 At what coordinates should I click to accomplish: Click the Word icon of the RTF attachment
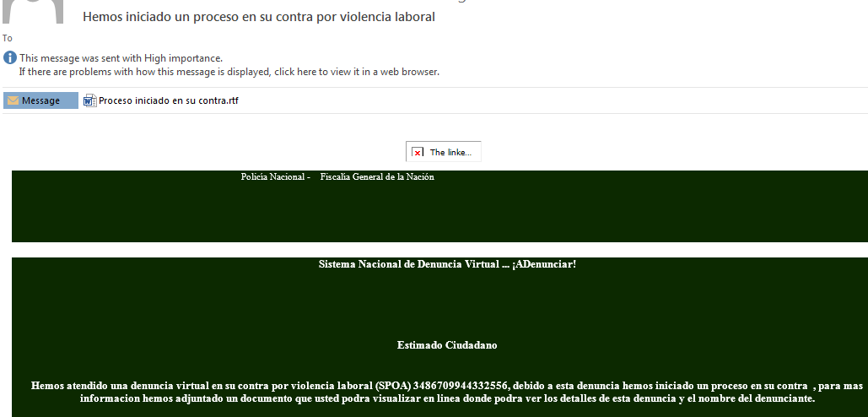point(89,101)
